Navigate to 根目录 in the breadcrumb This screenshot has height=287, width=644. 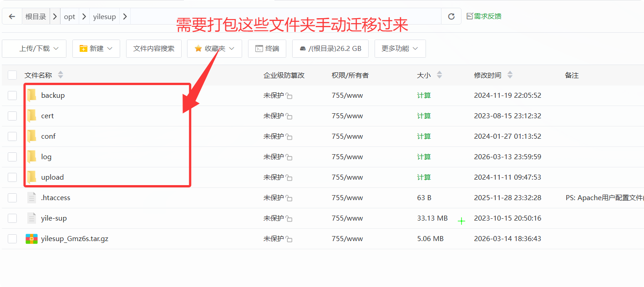pyautogui.click(x=35, y=16)
